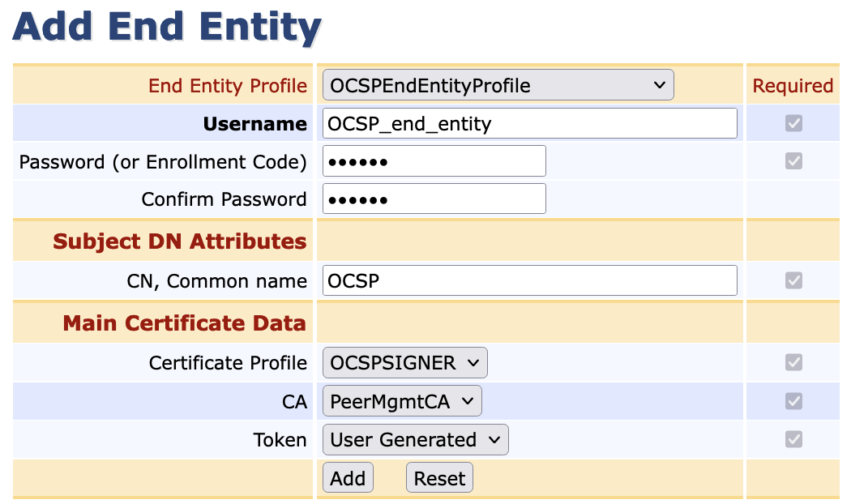Toggle the Required checkbox for Password
851x504 pixels.
(793, 160)
